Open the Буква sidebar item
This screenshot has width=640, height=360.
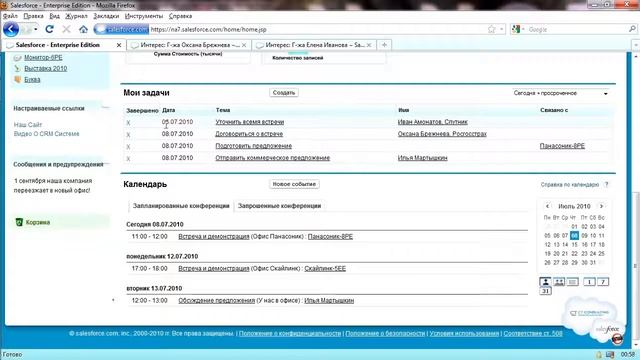click(x=32, y=80)
